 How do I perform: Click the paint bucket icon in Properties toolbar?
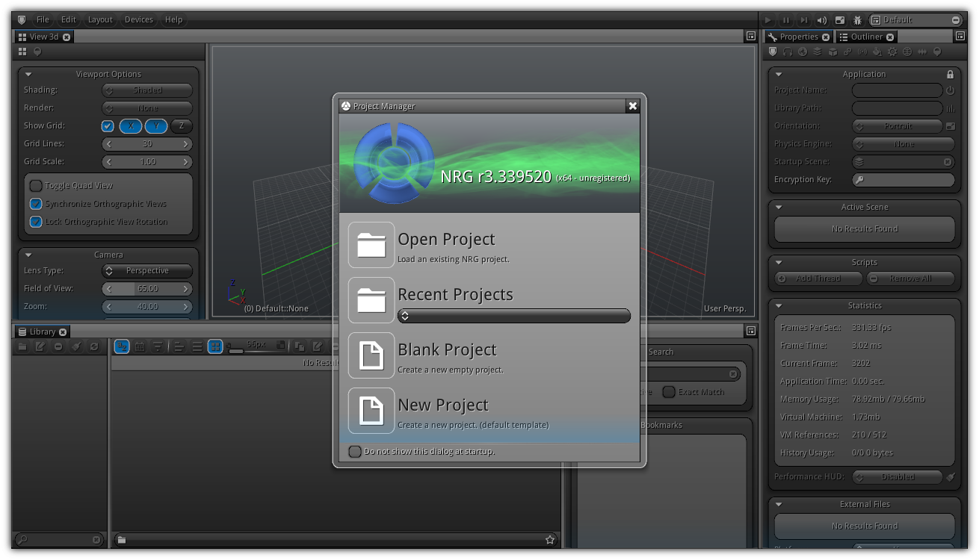coord(877,52)
